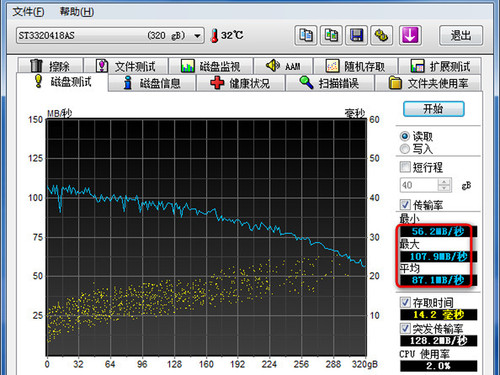Click the minimum value 56.2MB/秒
The width and height of the screenshot is (500, 375).
438,231
